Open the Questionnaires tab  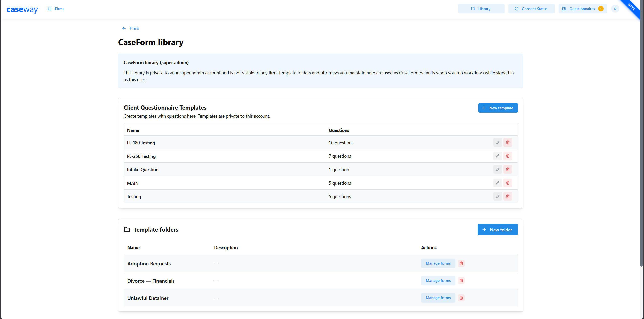[583, 9]
